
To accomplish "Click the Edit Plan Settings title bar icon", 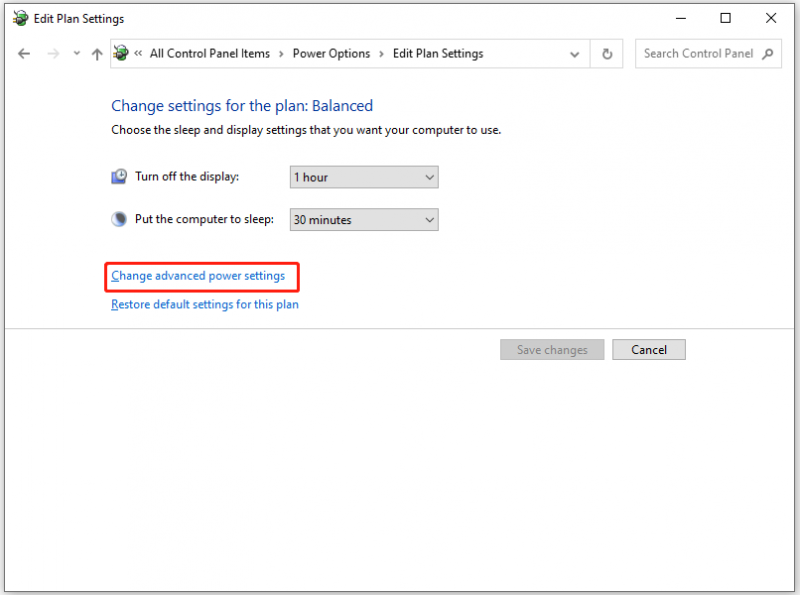I will pyautogui.click(x=21, y=18).
